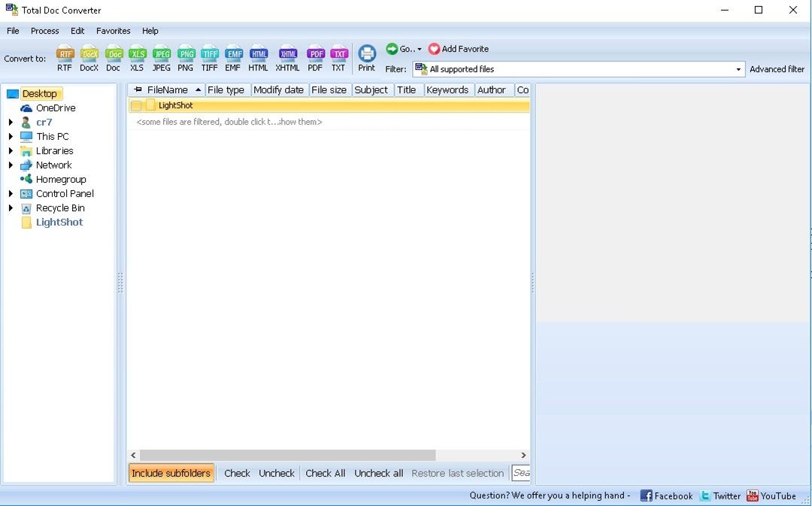Viewport: 812px width, 506px height.
Task: Click the Print icon
Action: [367, 58]
